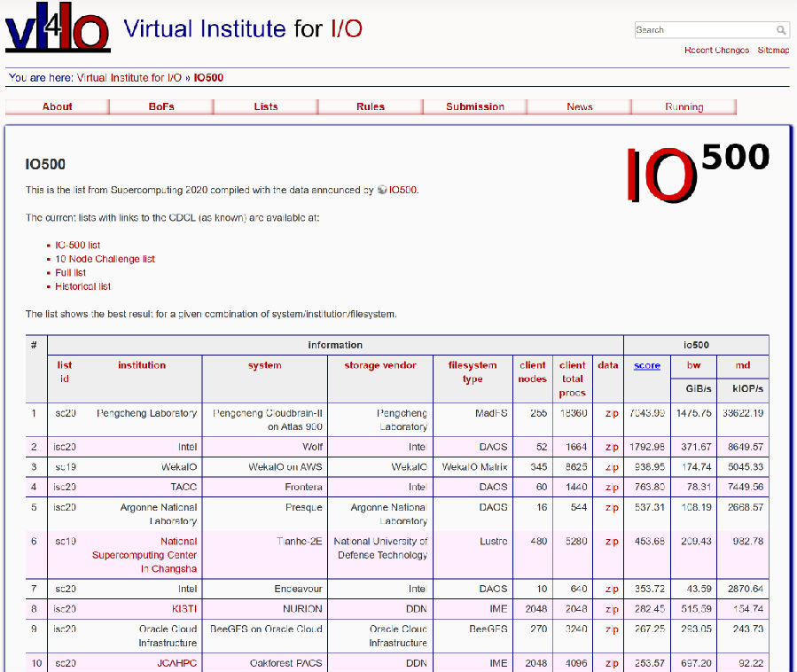
Task: Open the Sitemap link
Action: (773, 50)
